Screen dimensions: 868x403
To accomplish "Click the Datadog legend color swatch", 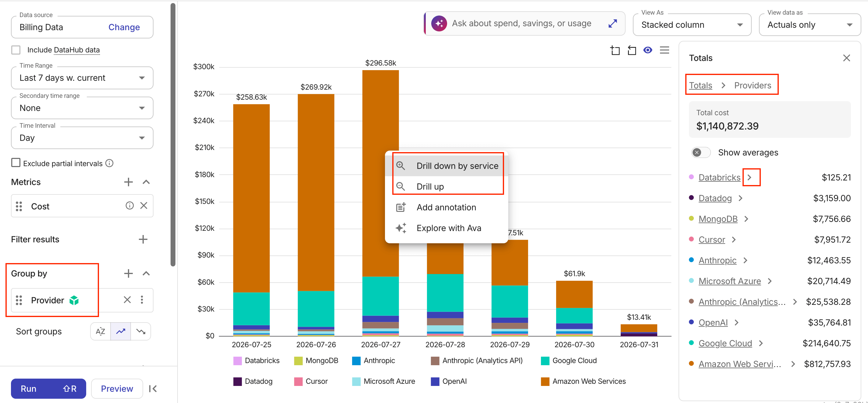I will [238, 381].
